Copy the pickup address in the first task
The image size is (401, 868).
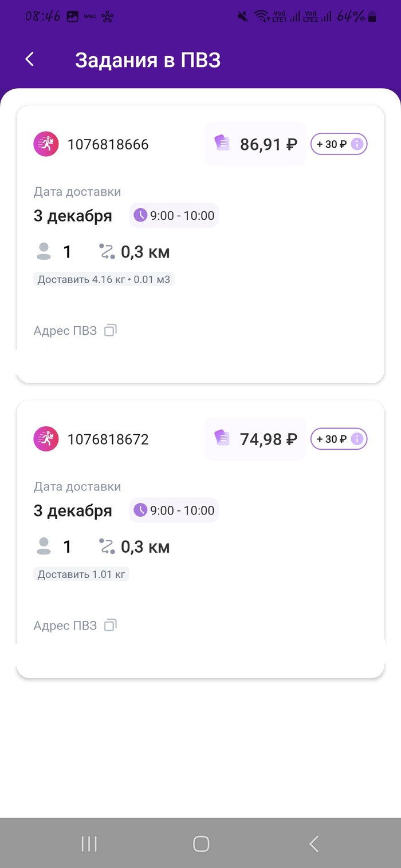111,330
